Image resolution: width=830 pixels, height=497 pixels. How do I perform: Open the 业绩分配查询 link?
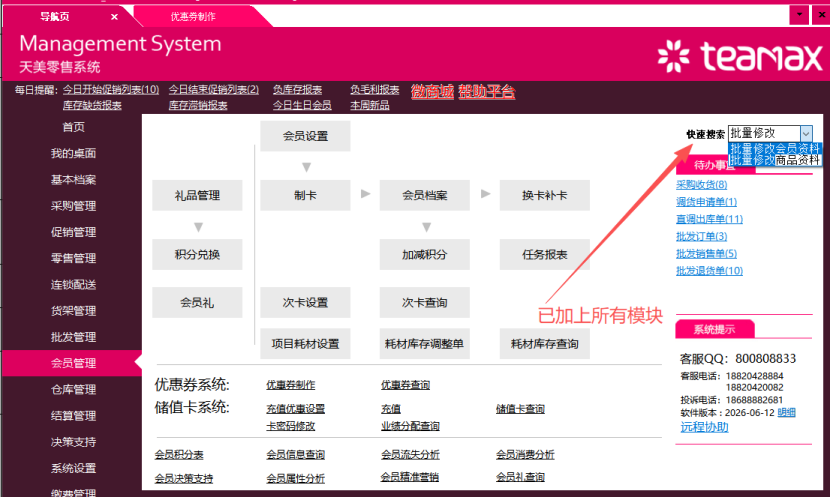[410, 426]
